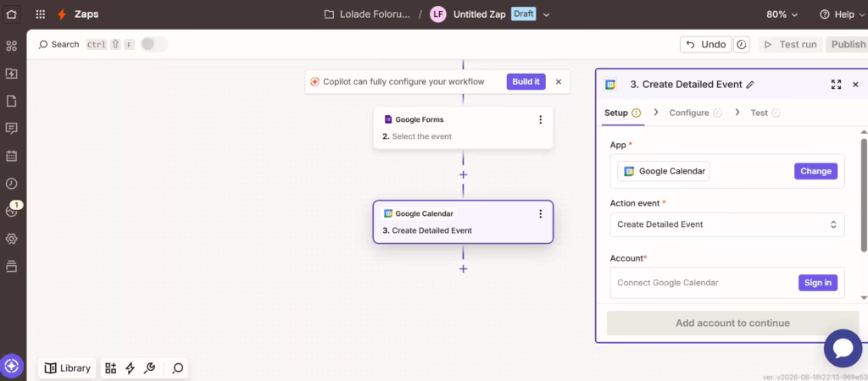Open the dashboard icon in sidebar
This screenshot has width=868, height=381.
pyautogui.click(x=12, y=46)
